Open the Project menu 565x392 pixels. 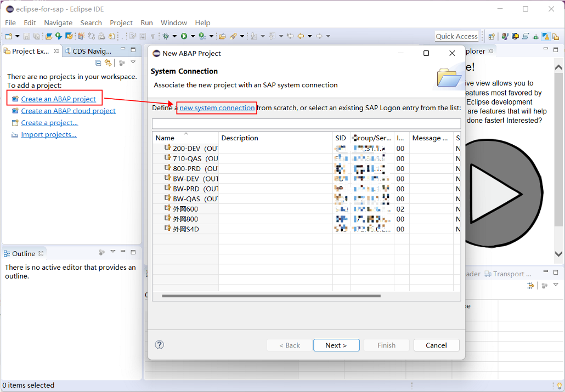click(121, 22)
